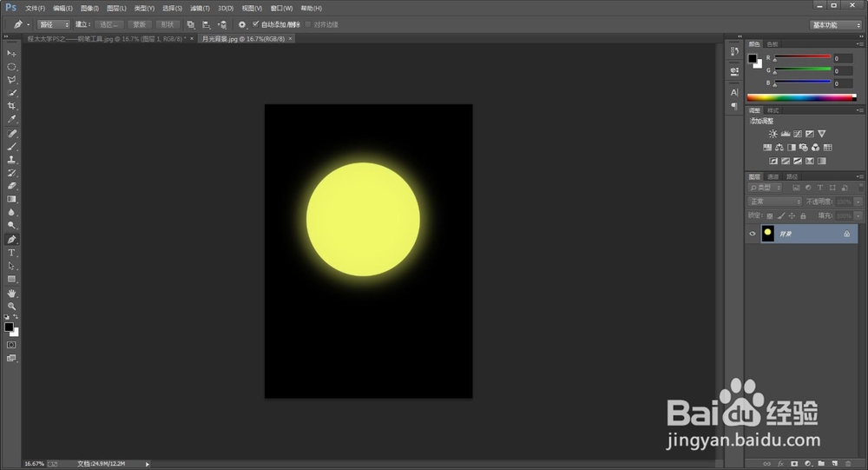This screenshot has height=470, width=868.
Task: Select the Pen tool in toolbox
Action: 11,240
